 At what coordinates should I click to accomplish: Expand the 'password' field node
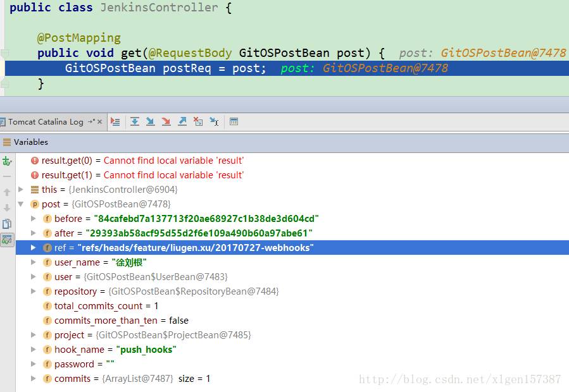(34, 364)
